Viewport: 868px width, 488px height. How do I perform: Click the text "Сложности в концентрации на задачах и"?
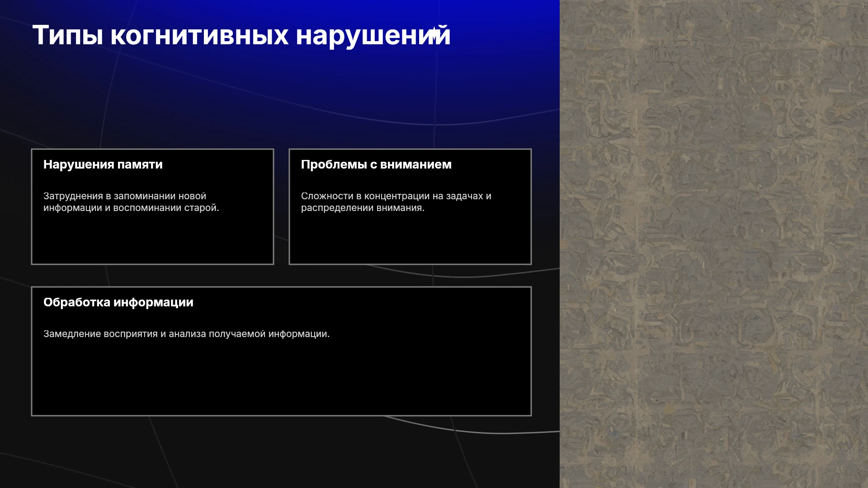[396, 196]
